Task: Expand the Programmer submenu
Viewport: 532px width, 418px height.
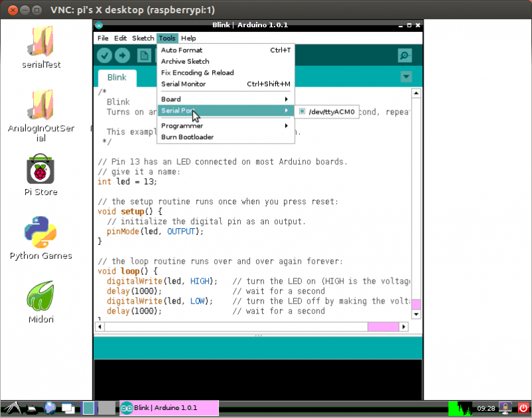Action: 225,126
